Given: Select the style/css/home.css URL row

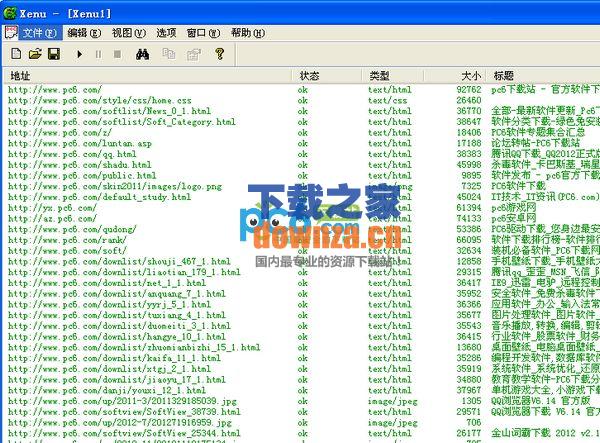Looking at the screenshot, I should point(99,100).
